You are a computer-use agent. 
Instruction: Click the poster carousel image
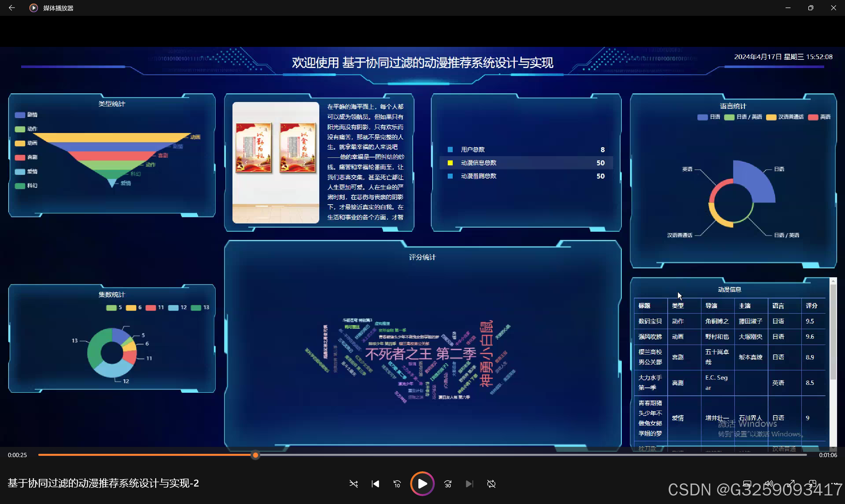pyautogui.click(x=275, y=163)
